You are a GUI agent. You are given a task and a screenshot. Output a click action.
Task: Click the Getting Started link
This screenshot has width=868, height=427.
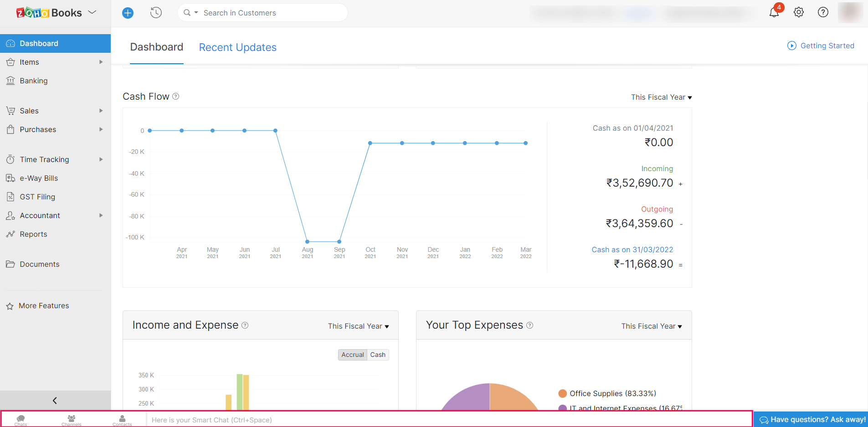tap(821, 46)
